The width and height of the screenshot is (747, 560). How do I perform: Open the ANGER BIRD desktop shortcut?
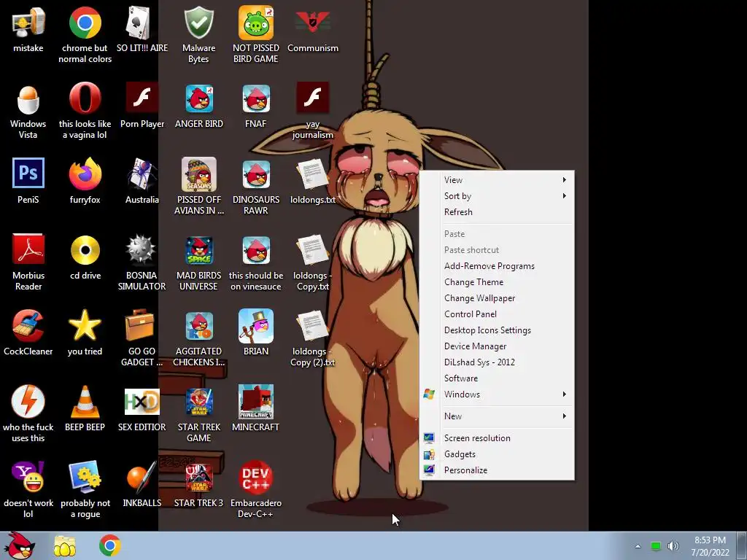click(x=198, y=98)
